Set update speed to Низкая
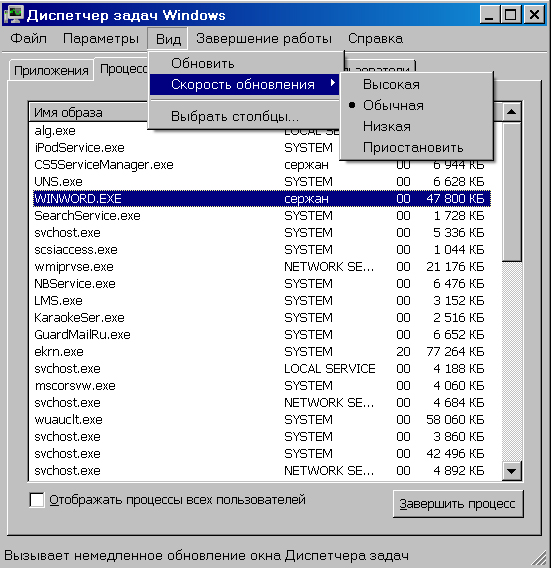The height and width of the screenshot is (568, 551). (x=417, y=126)
